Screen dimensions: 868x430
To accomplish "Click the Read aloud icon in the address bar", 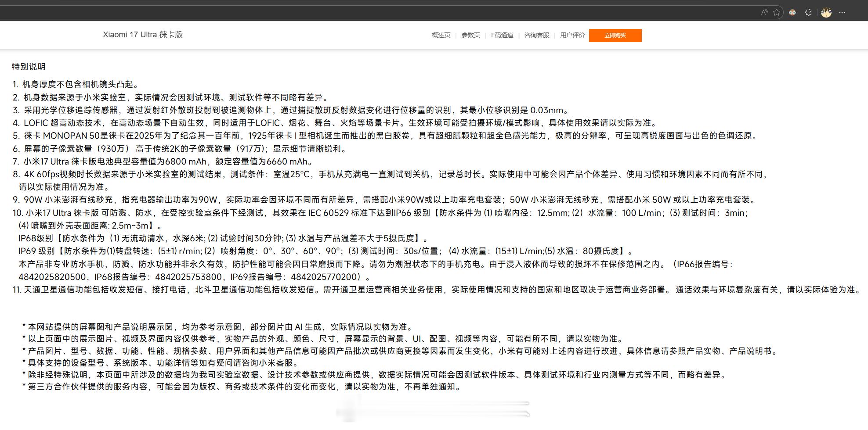I will coord(764,12).
